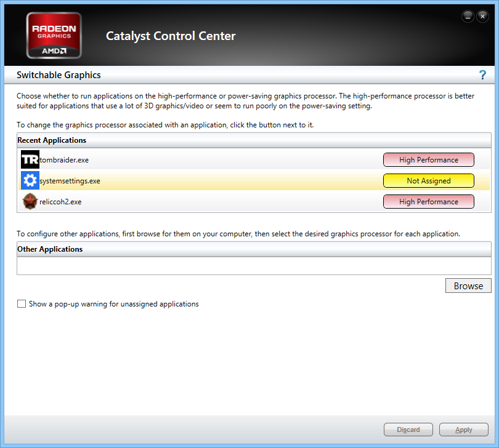The height and width of the screenshot is (448, 499).
Task: Switch the Not Assigned setting for systemsettings.exe
Action: [428, 181]
